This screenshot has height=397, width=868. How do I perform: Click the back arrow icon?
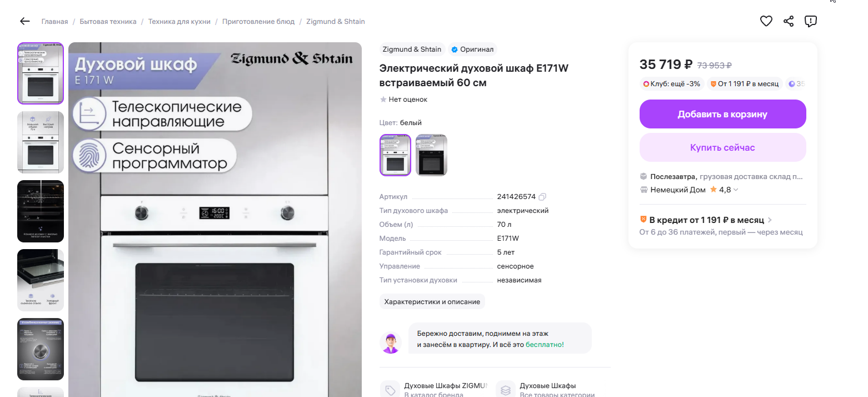[24, 22]
